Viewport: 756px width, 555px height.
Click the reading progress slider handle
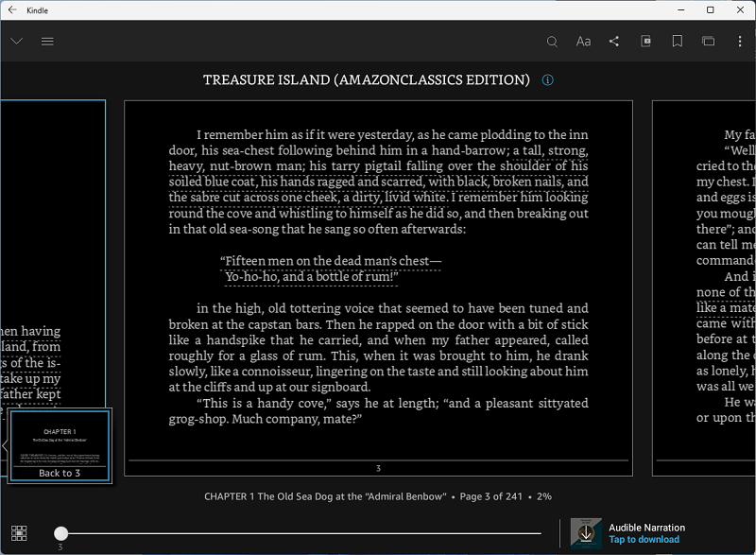(x=60, y=533)
